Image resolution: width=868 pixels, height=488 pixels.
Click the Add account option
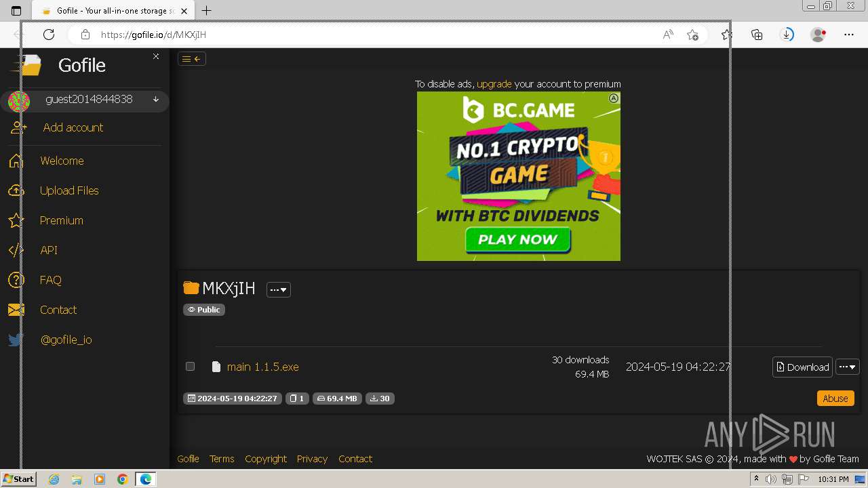point(73,127)
